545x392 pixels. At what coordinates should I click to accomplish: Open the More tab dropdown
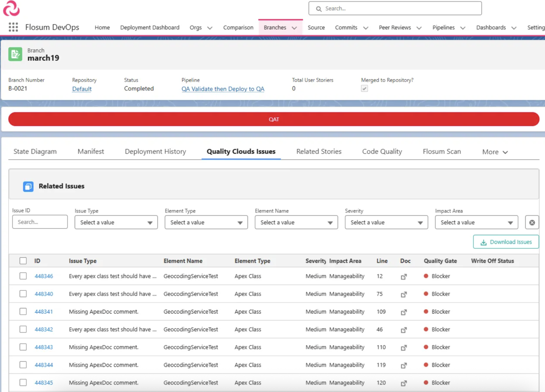click(x=495, y=152)
